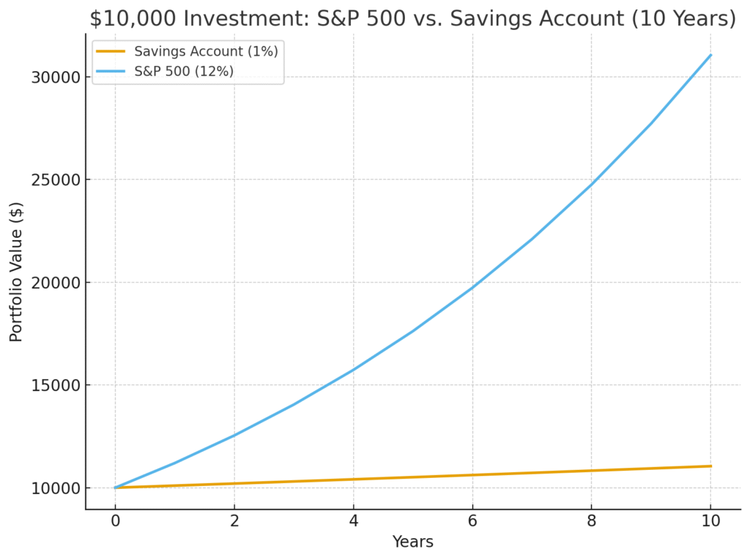Click the 6 tick on the Years axis
This screenshot has height=560, width=750.
coord(472,521)
